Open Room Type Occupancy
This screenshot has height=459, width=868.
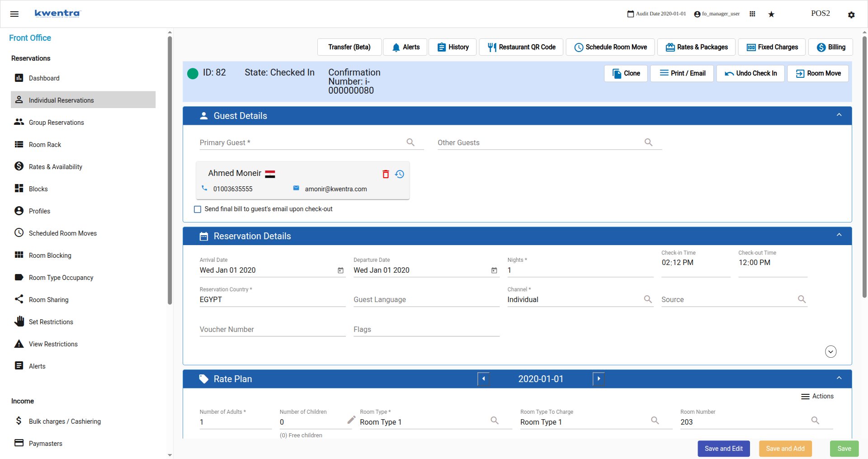point(83,277)
